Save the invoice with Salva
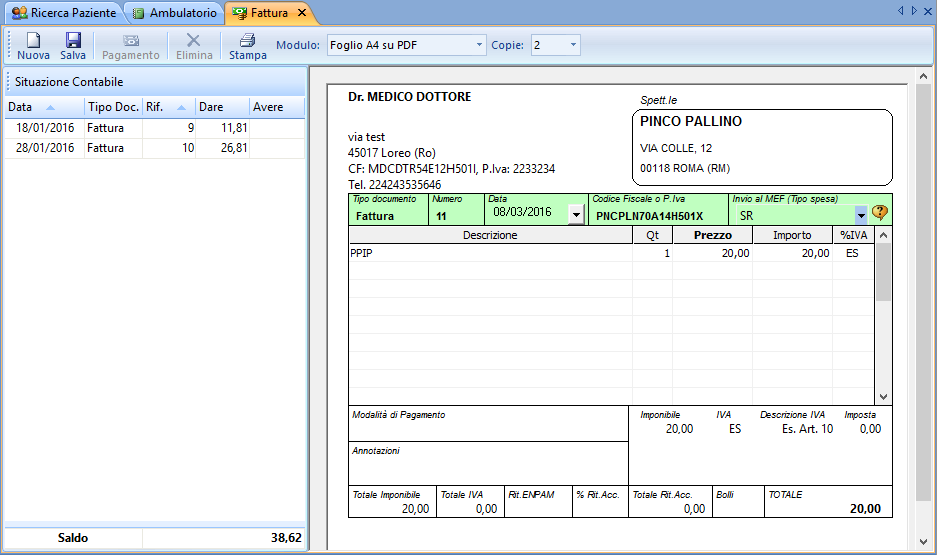Viewport: 937px width, 555px height. click(73, 46)
